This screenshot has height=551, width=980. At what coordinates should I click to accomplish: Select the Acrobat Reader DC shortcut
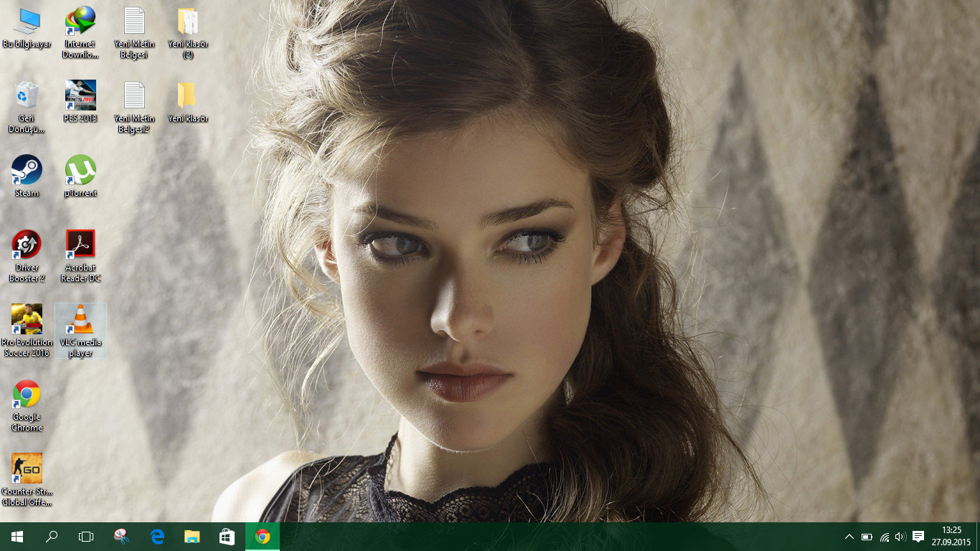(x=80, y=256)
